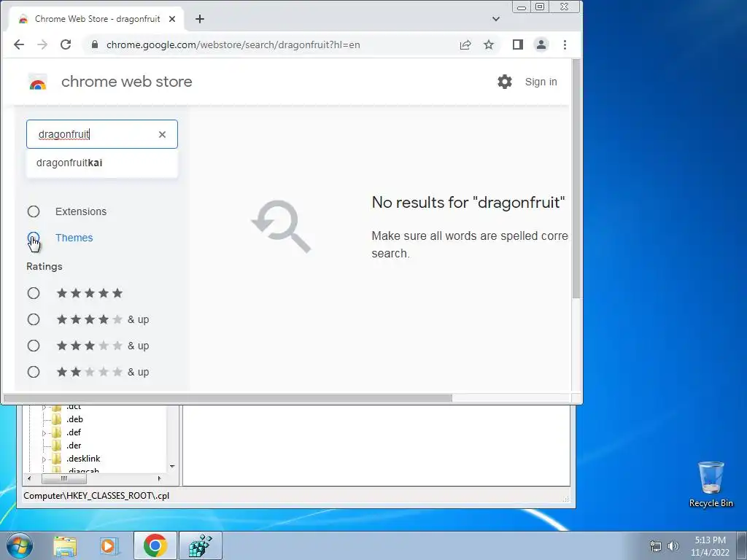Open a new browser tab

point(200,19)
